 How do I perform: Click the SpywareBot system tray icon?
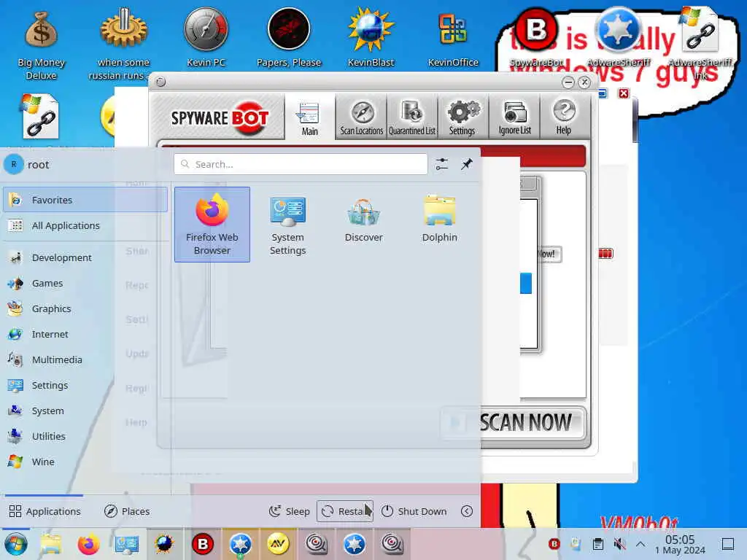point(554,544)
